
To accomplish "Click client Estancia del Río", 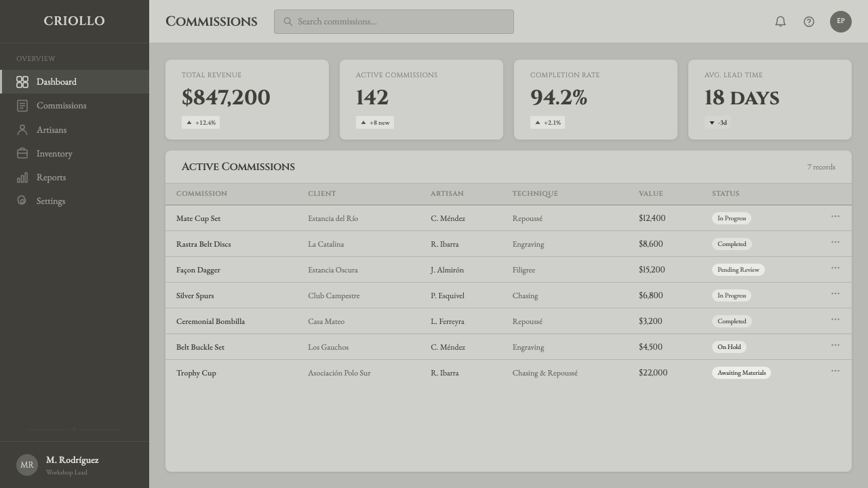I will pos(333,218).
